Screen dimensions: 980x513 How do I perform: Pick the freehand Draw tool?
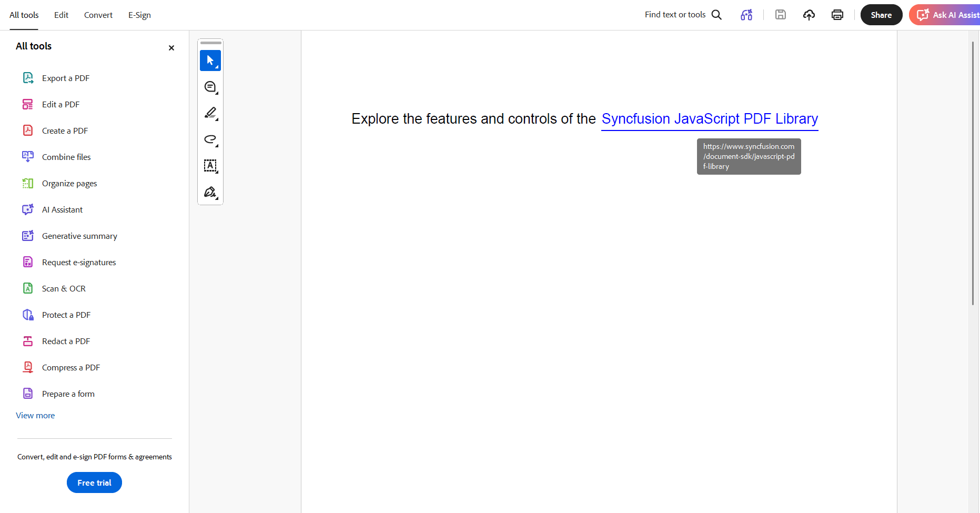210,139
